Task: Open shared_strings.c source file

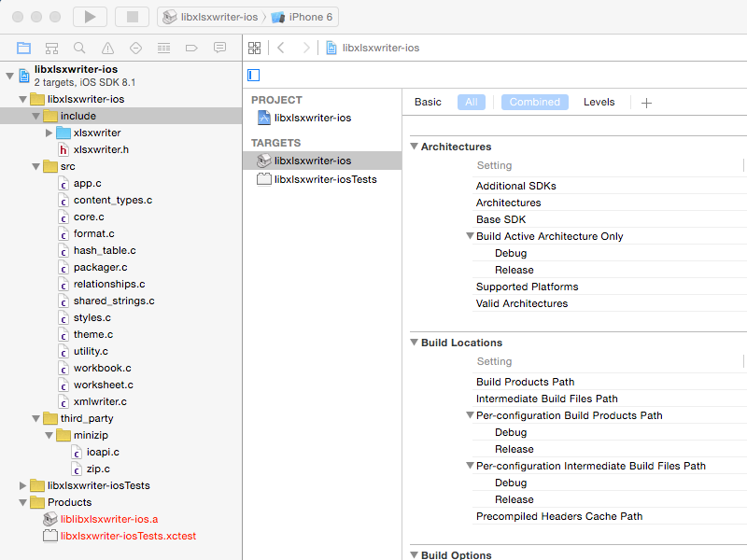Action: (x=114, y=301)
